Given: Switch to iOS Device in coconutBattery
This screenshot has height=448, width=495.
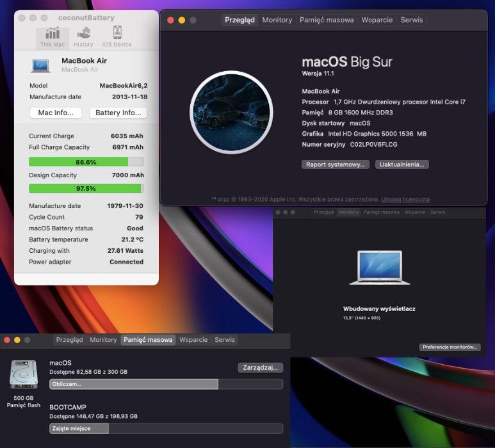Looking at the screenshot, I should pyautogui.click(x=117, y=37).
